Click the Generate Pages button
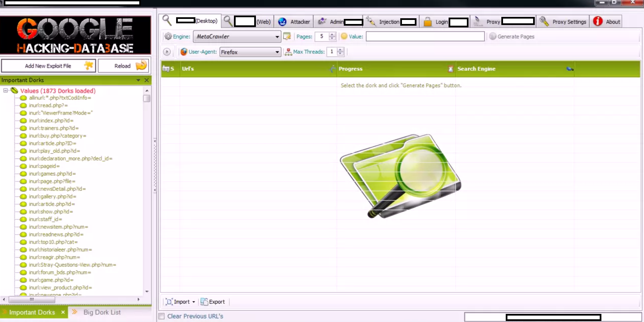 512,36
